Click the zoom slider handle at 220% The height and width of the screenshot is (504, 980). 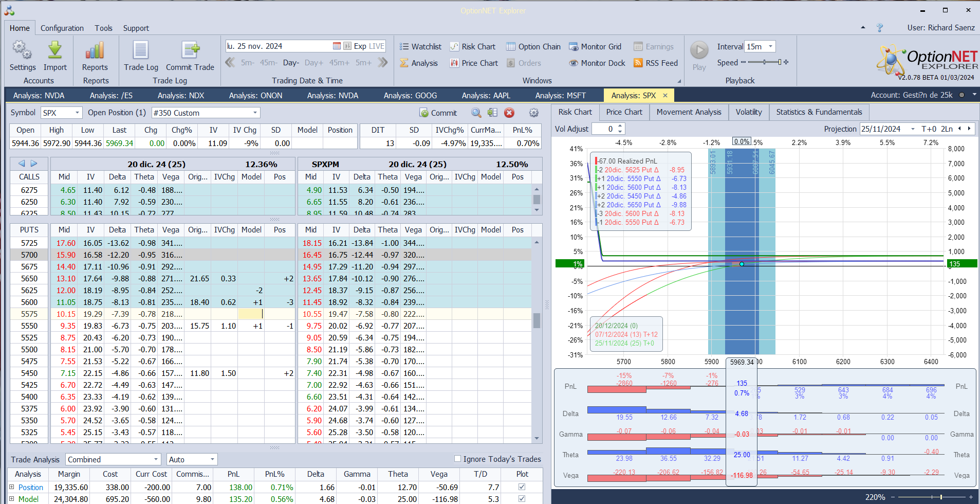click(941, 497)
